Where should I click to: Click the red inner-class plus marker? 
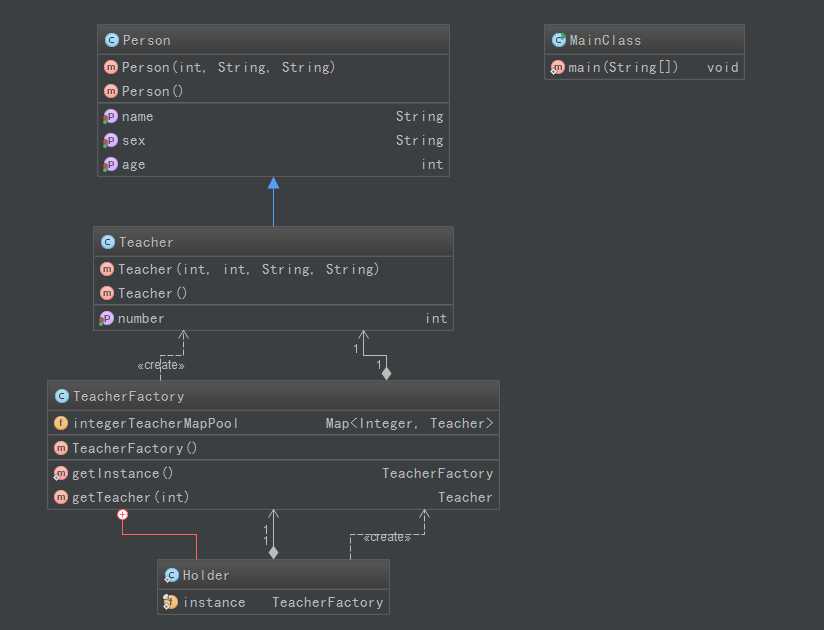point(122,514)
